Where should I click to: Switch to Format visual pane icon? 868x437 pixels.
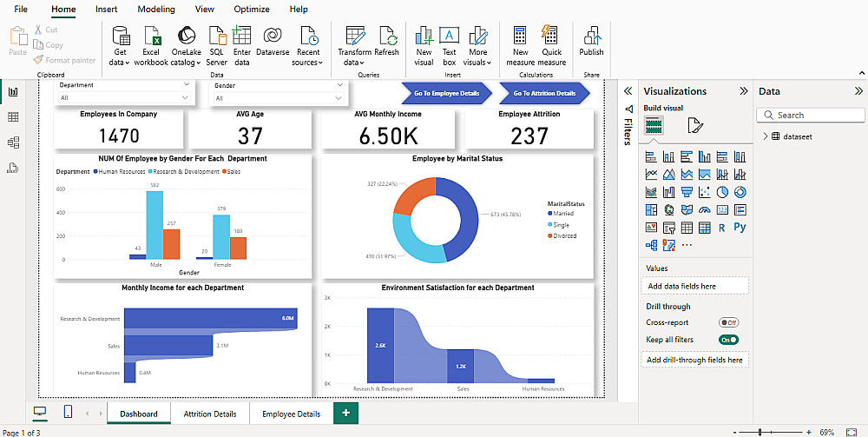694,127
